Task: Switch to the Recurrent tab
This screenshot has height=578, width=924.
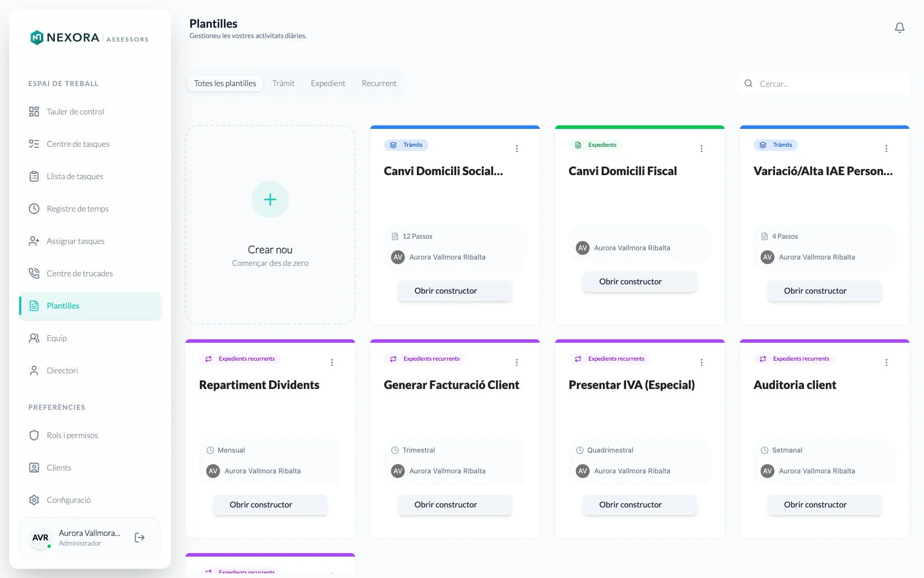Action: click(379, 83)
